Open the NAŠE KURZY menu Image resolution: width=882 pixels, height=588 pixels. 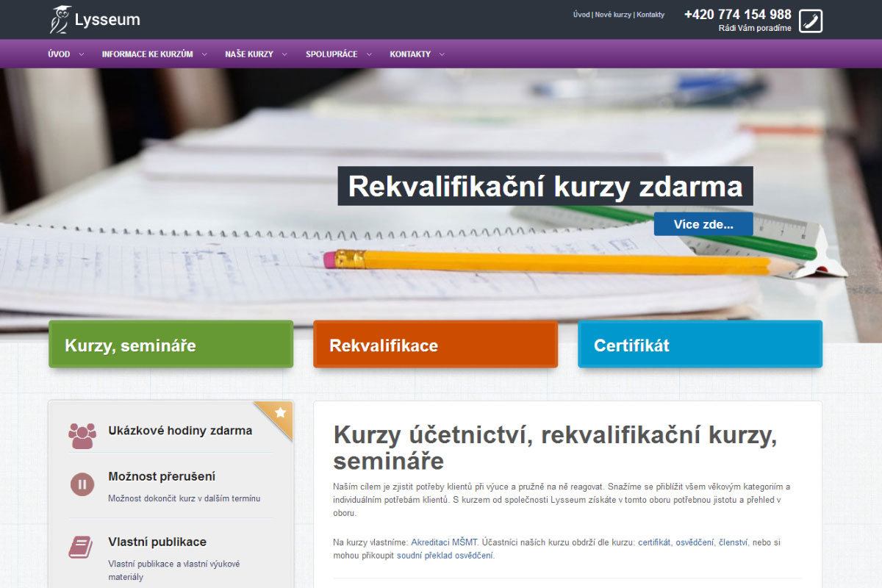[x=249, y=54]
